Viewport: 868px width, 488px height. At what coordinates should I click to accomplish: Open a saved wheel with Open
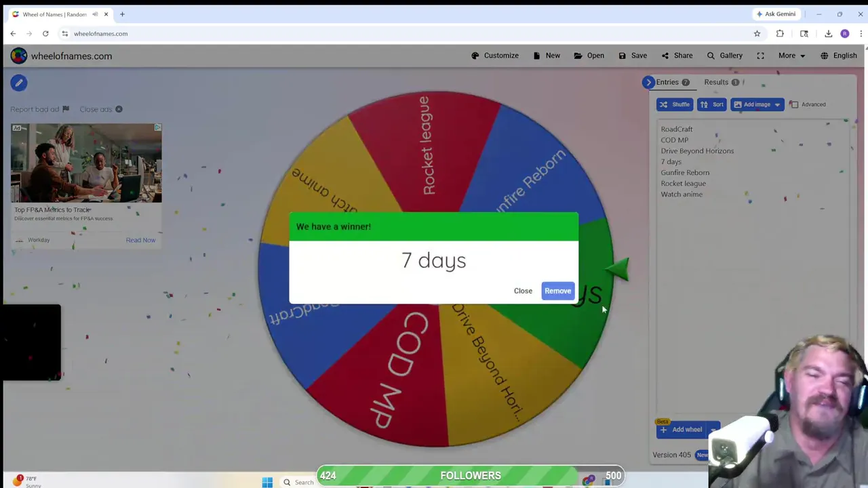click(589, 56)
